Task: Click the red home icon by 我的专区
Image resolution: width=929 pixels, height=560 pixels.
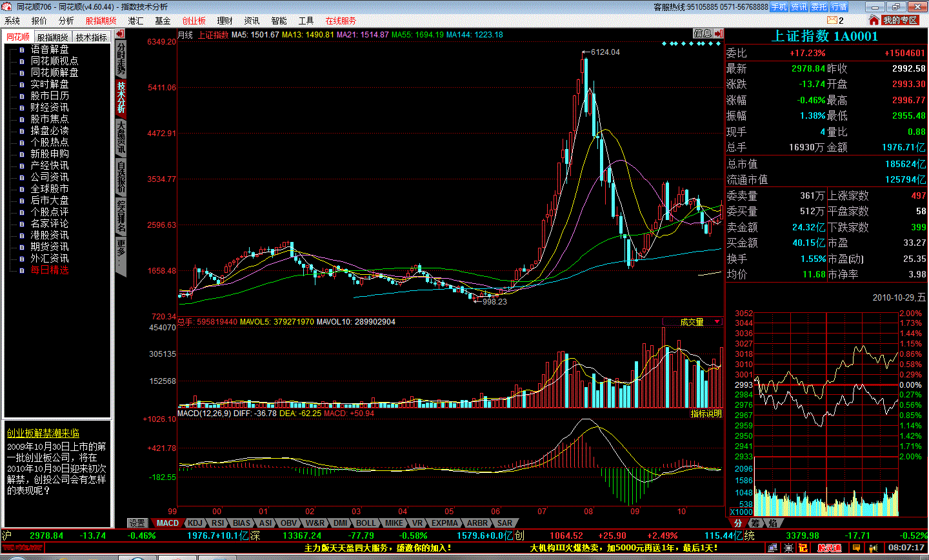Action: tap(874, 21)
